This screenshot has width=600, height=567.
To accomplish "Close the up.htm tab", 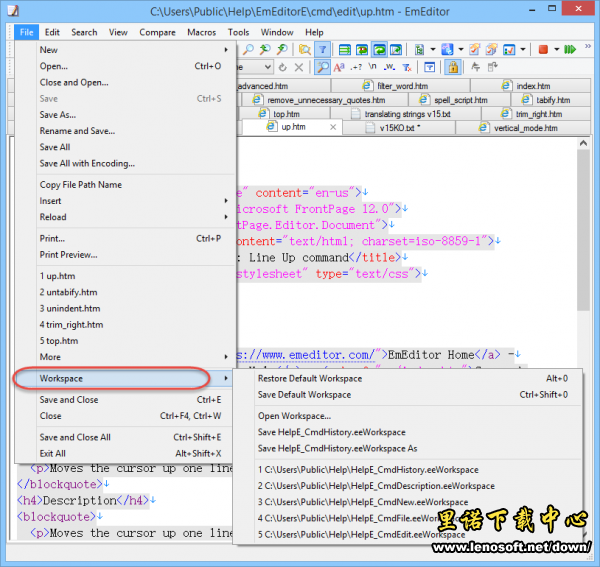I will coord(333,127).
